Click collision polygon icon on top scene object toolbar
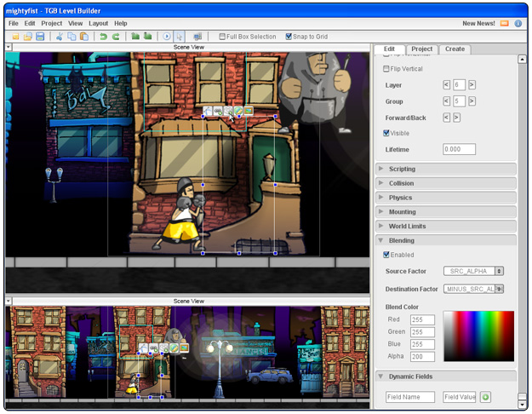The image size is (532, 414). click(228, 111)
